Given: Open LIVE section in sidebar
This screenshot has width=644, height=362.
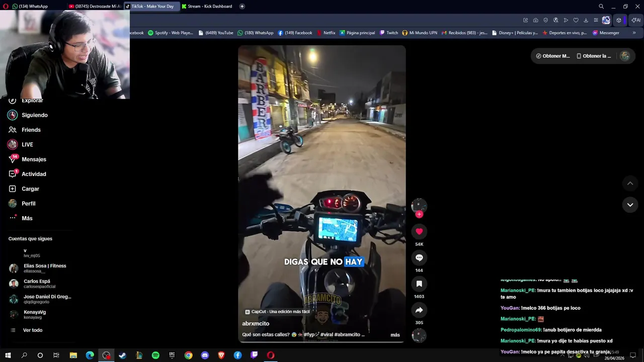Looking at the screenshot, I should point(27,144).
